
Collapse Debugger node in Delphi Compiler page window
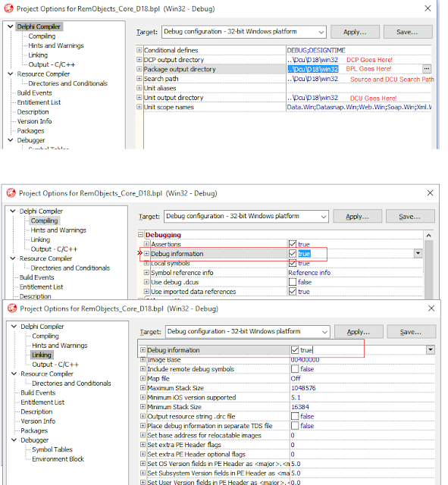(x=10, y=140)
